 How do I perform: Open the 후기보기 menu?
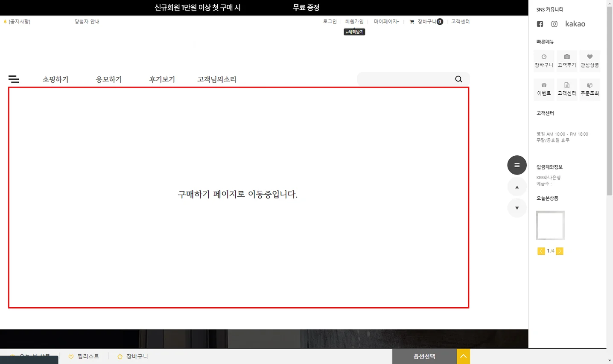coord(162,79)
